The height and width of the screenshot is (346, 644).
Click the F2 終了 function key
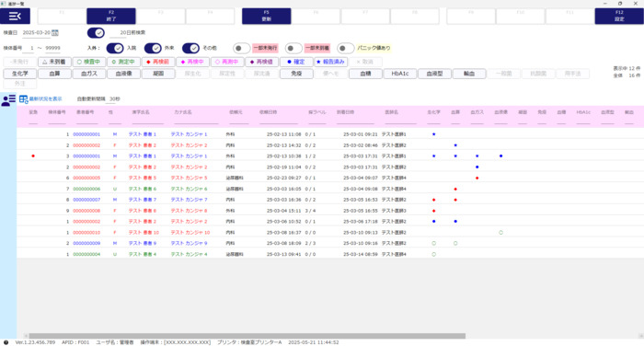tap(111, 16)
